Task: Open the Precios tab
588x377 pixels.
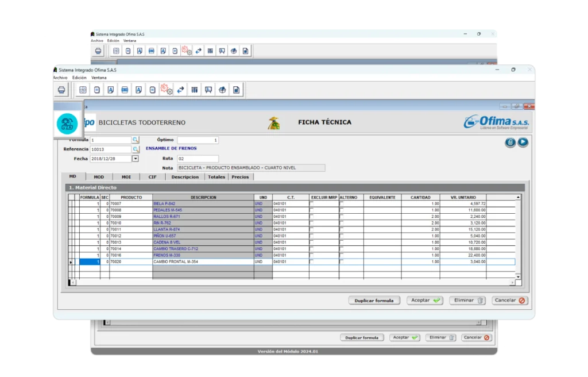Action: tap(240, 177)
